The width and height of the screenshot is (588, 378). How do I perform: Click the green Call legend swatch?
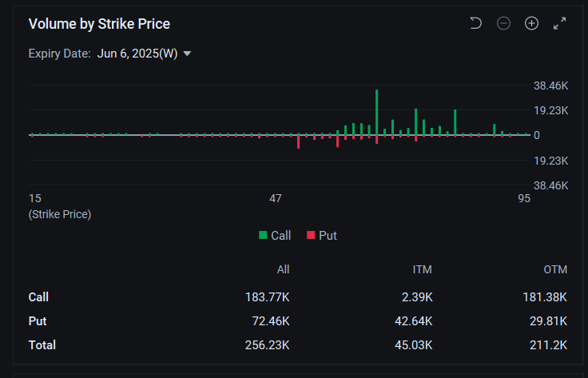263,235
